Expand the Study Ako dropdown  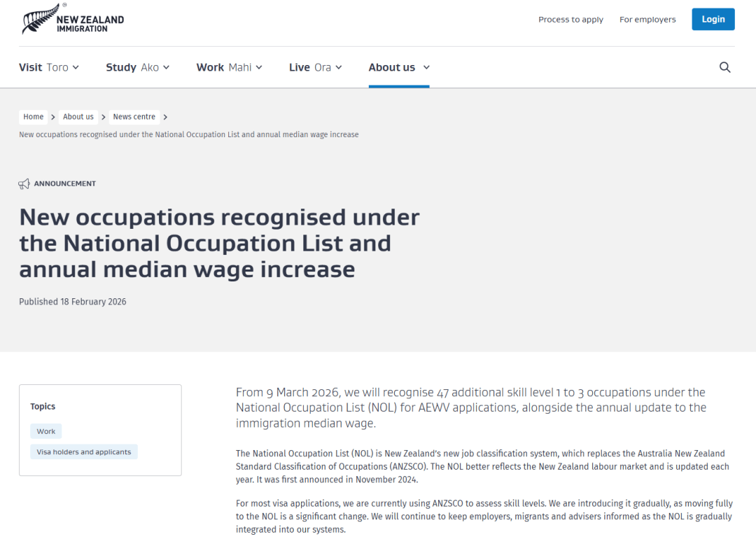(137, 67)
